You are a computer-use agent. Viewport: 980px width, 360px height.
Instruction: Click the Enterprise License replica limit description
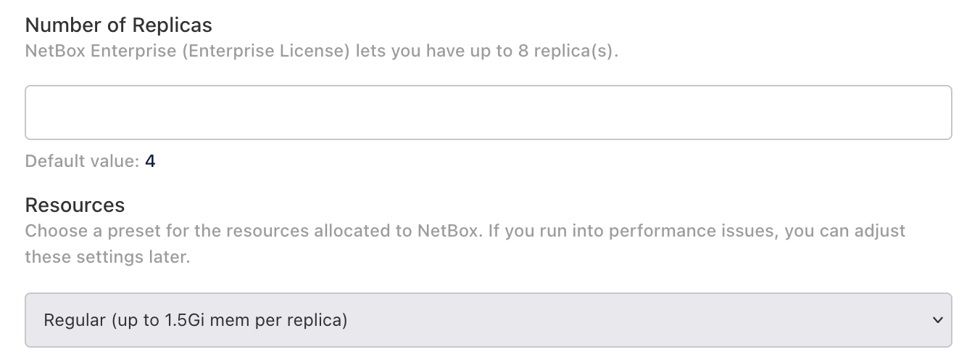click(x=321, y=53)
